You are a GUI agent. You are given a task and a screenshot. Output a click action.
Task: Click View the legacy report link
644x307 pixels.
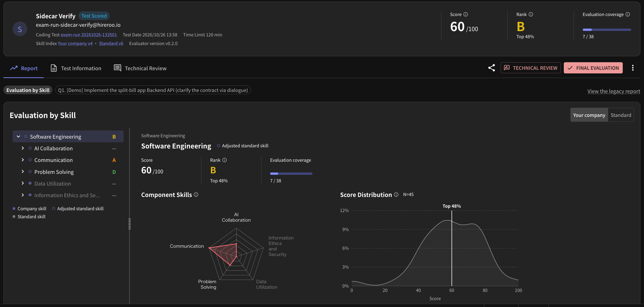(614, 91)
